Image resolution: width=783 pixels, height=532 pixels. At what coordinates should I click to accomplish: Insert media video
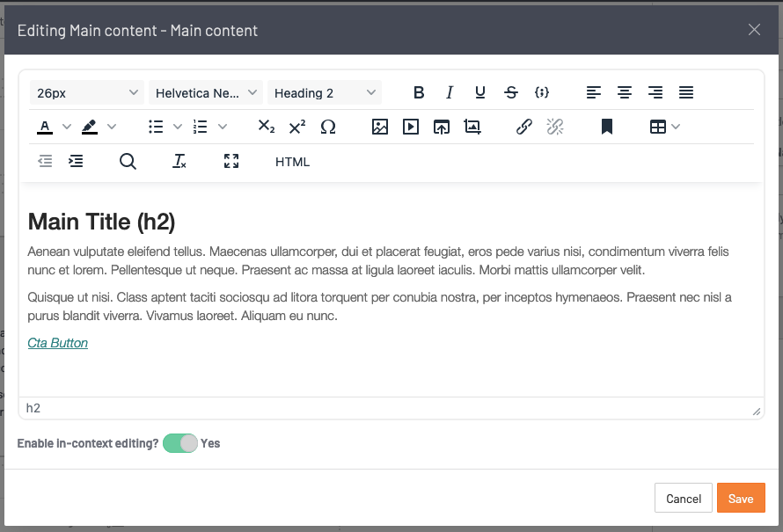tap(411, 127)
